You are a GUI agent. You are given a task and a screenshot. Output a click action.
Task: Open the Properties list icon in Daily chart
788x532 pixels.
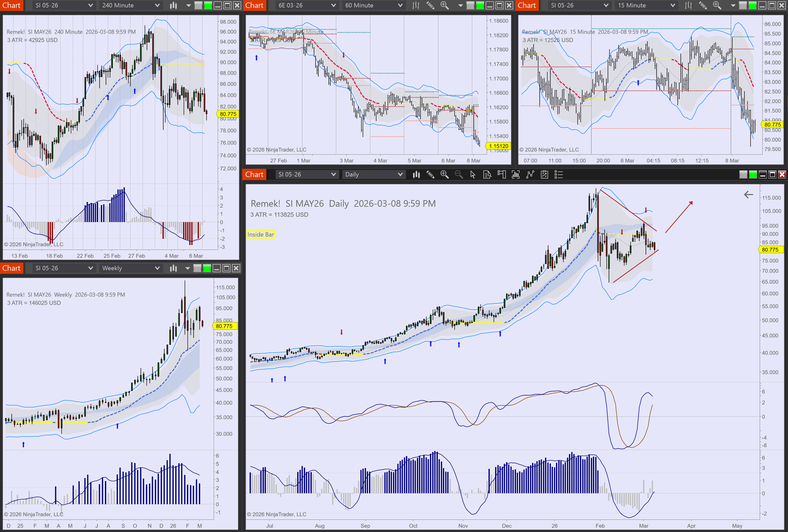[559, 175]
